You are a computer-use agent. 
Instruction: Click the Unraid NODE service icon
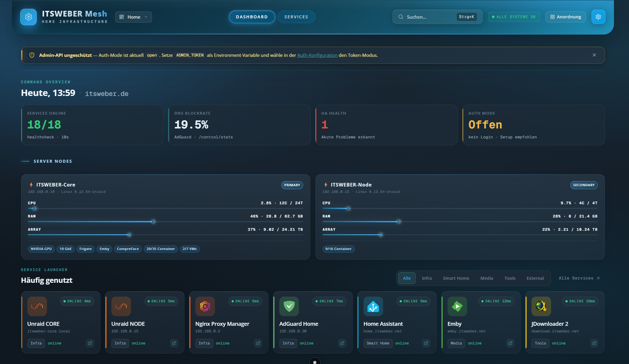(121, 306)
